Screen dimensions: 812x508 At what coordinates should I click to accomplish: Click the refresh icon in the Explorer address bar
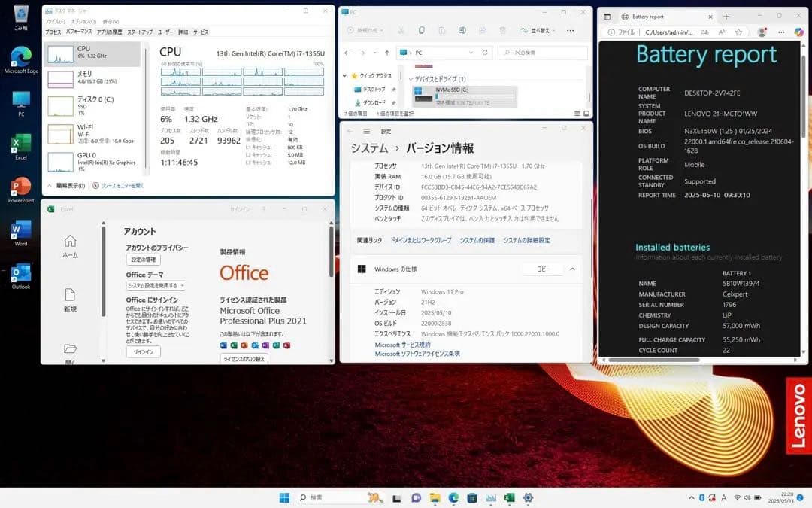pyautogui.click(x=484, y=53)
